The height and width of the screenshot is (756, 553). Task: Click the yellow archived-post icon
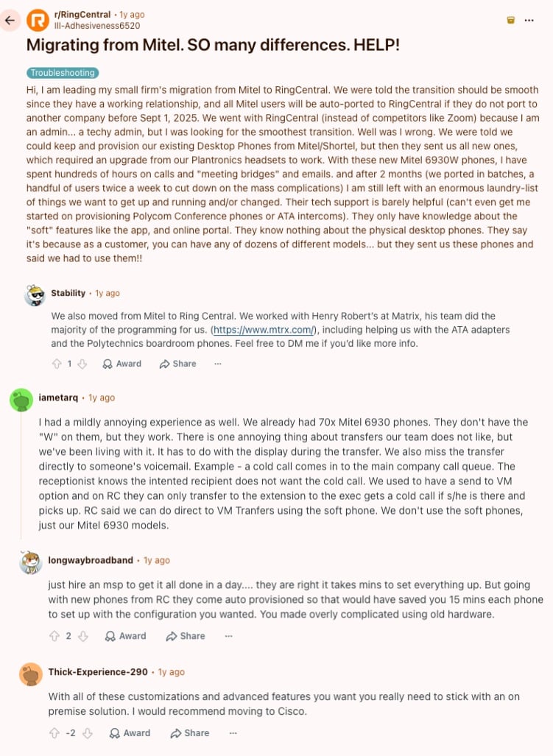point(510,21)
